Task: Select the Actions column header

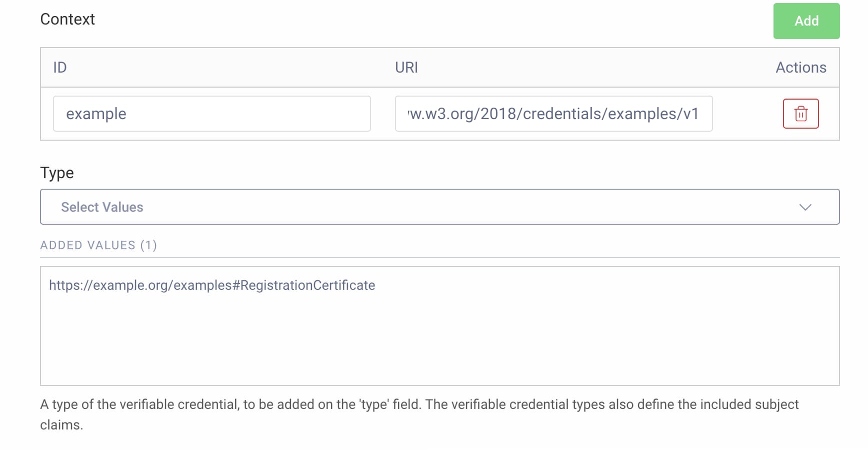Action: pyautogui.click(x=800, y=67)
